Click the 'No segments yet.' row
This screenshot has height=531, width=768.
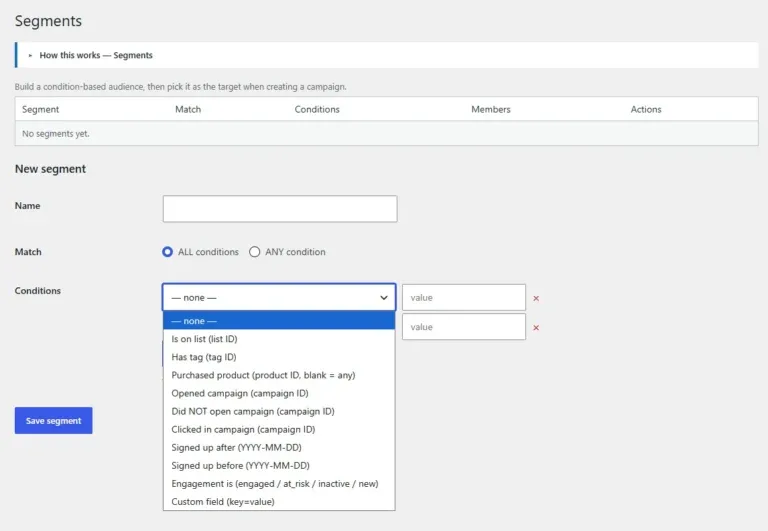click(386, 133)
